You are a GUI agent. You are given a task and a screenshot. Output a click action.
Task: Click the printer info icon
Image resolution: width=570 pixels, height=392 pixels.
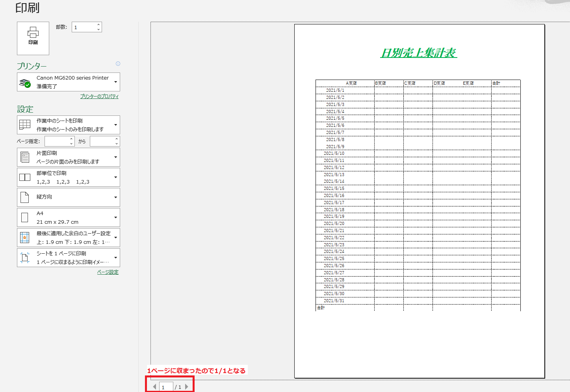[x=118, y=64]
